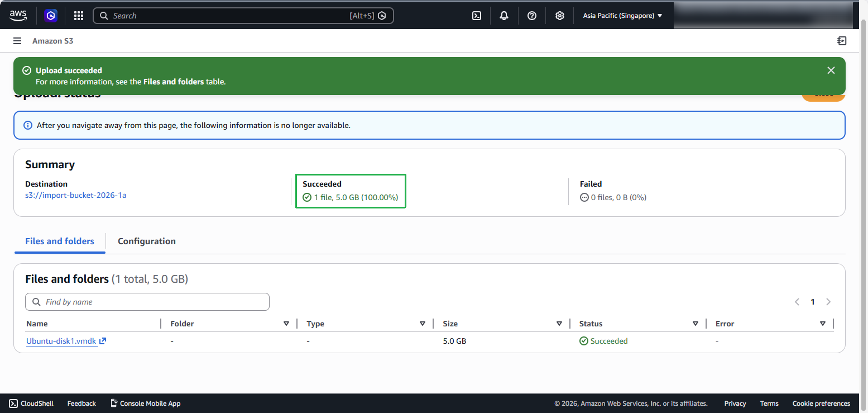Dismiss the Upload succeeded banner
Viewport: 868px width, 413px height.
(831, 70)
